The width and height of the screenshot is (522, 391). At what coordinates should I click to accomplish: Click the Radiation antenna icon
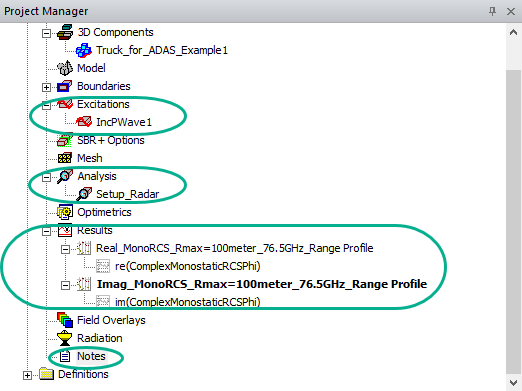tap(65, 338)
